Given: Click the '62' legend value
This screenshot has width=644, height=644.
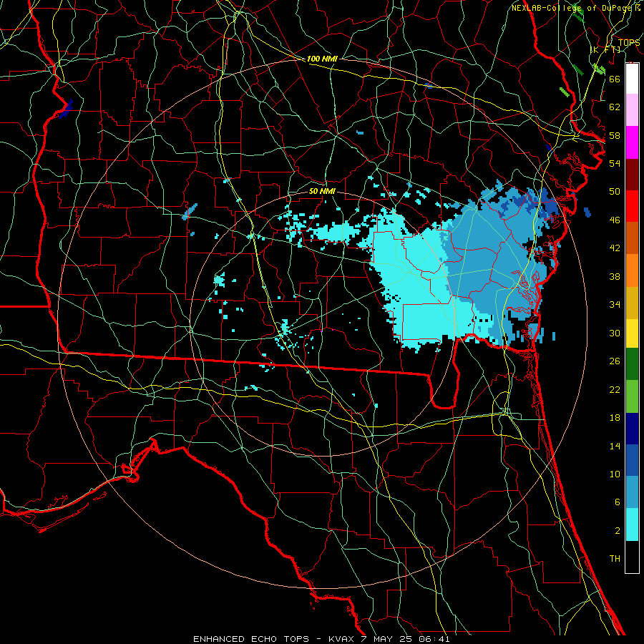Looking at the screenshot, I should click(615, 107).
